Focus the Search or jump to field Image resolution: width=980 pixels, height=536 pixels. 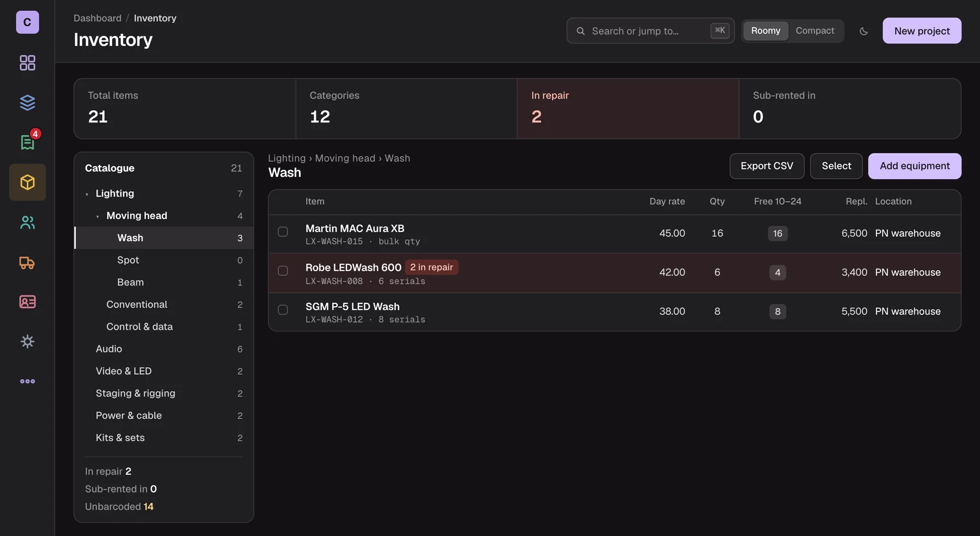[x=651, y=31]
